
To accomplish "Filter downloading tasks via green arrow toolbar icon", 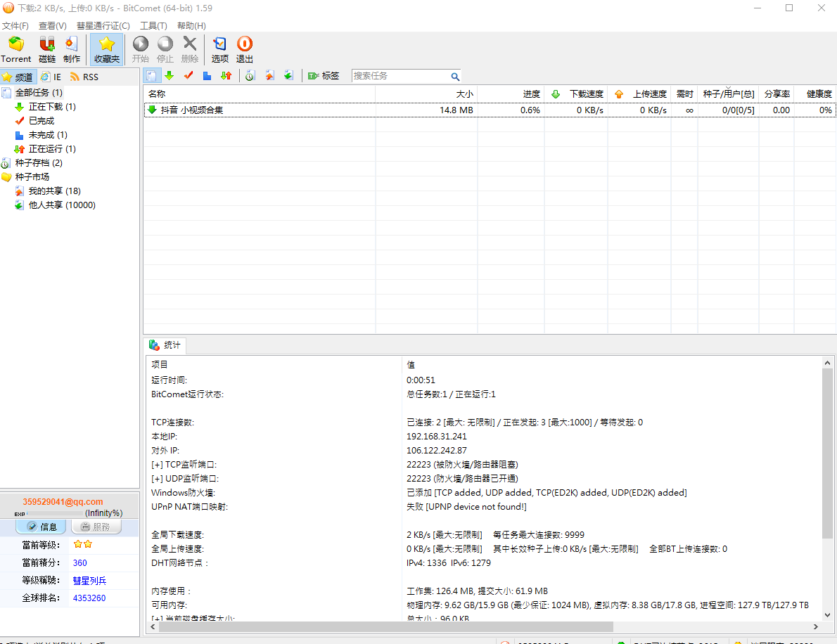I will [x=170, y=76].
